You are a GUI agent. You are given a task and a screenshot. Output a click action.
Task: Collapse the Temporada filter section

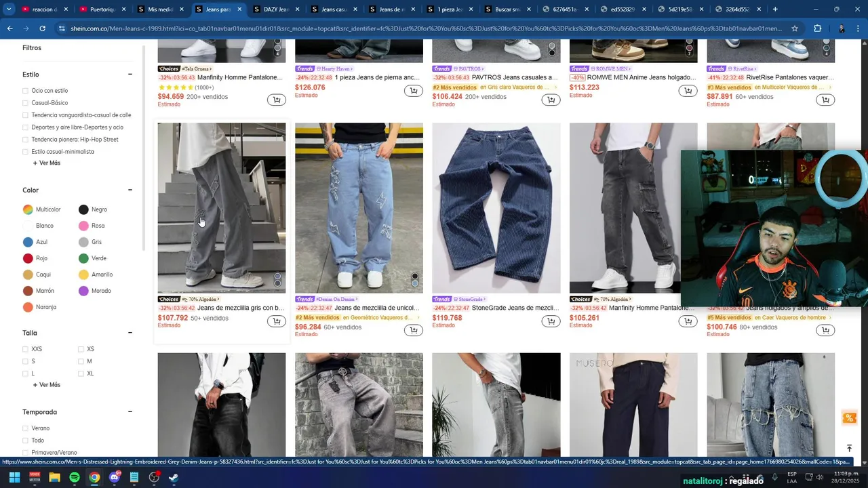pyautogui.click(x=130, y=412)
